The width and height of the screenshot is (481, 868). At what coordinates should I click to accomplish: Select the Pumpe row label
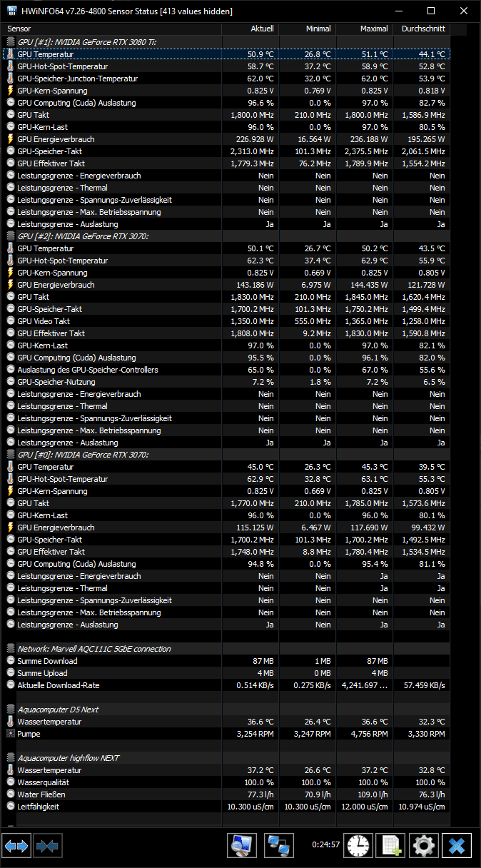tap(29, 734)
